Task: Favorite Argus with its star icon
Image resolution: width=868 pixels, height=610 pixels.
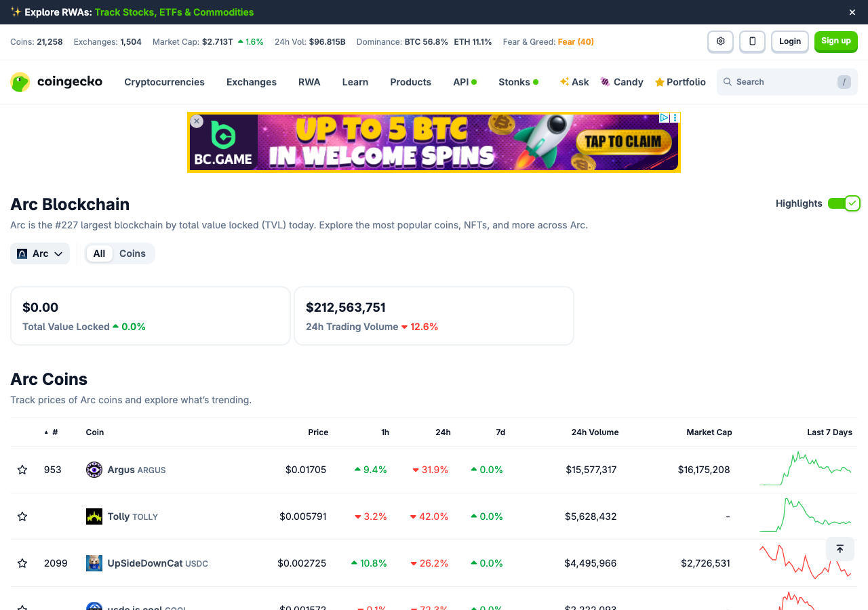Action: click(22, 470)
